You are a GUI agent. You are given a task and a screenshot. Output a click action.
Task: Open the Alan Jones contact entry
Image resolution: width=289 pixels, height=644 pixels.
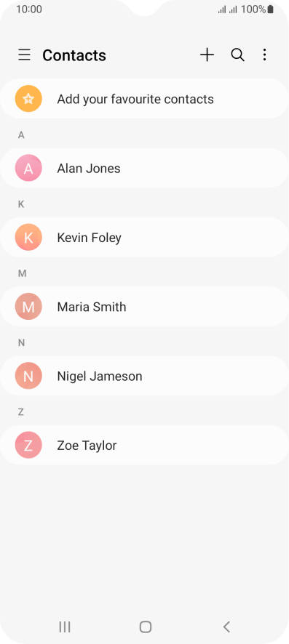coord(144,168)
